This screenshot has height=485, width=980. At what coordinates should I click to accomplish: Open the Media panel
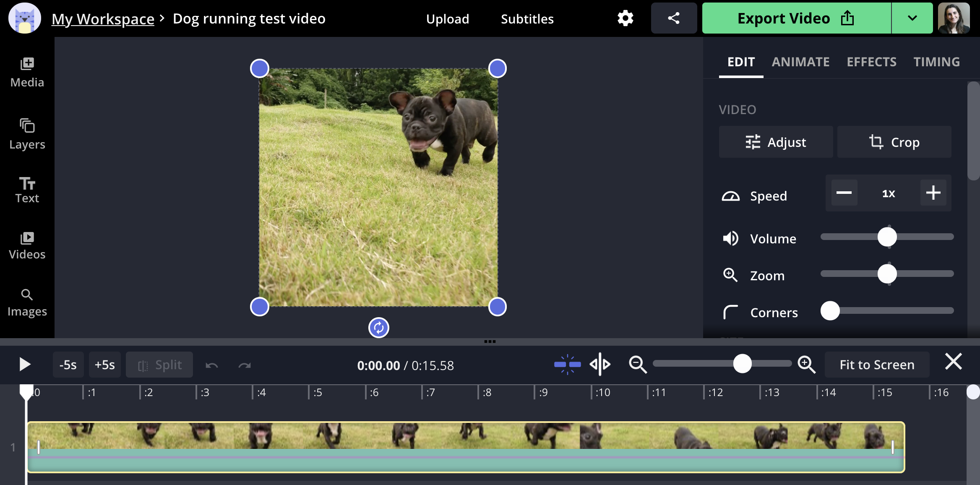coord(28,71)
